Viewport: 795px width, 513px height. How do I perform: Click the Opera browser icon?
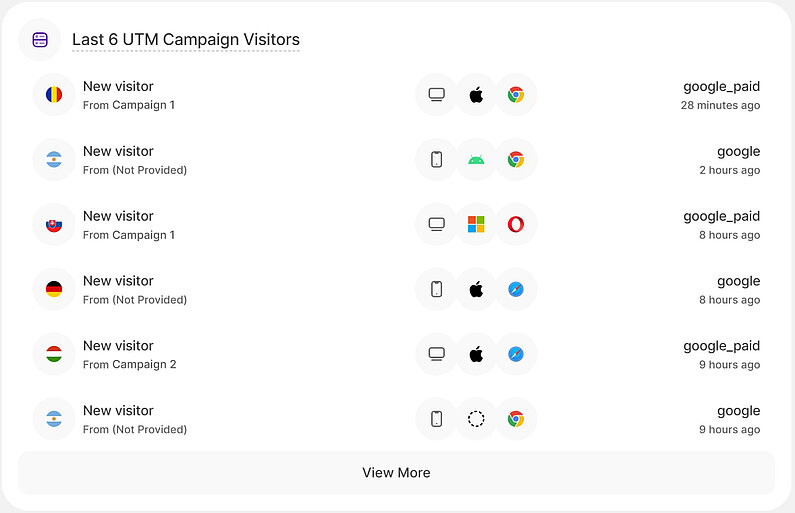click(515, 225)
